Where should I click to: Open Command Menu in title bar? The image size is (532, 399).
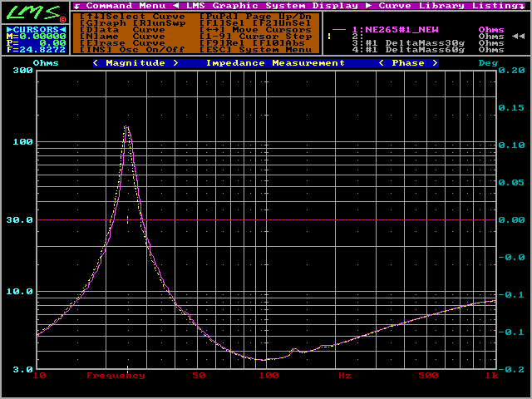click(126, 6)
